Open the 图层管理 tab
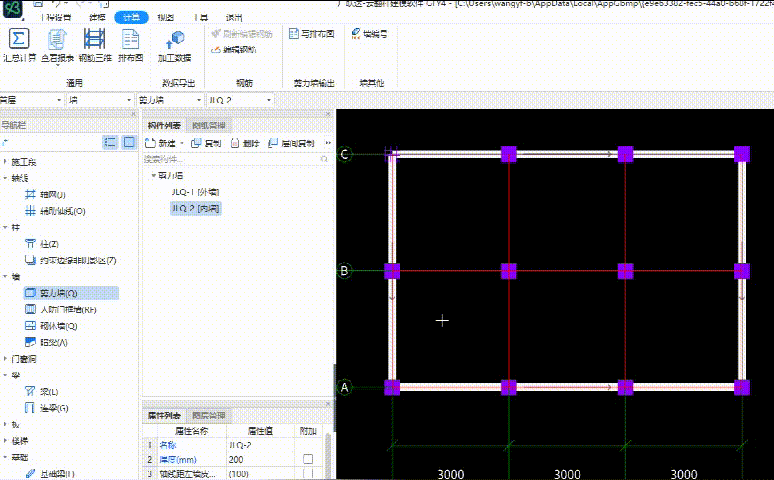This screenshot has width=774, height=480. pos(208,415)
